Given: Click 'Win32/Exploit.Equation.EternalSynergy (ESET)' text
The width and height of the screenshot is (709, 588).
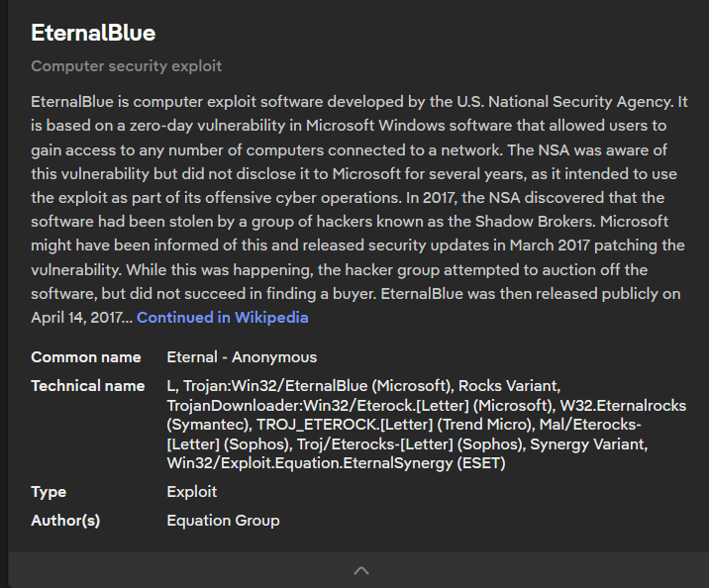Looking at the screenshot, I should pos(336,463).
